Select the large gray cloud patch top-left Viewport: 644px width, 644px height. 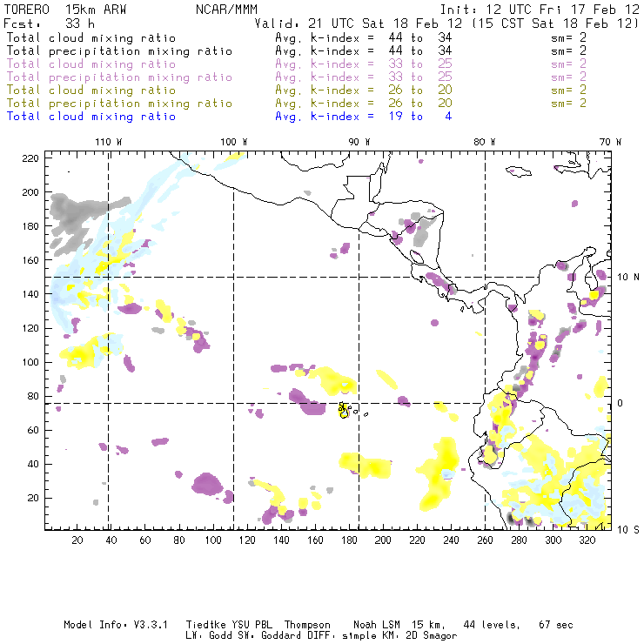71,213
